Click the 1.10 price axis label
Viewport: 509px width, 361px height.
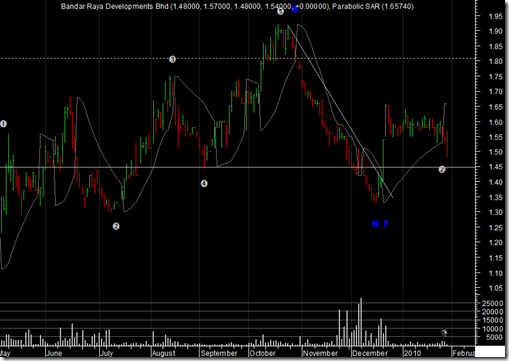(x=496, y=273)
